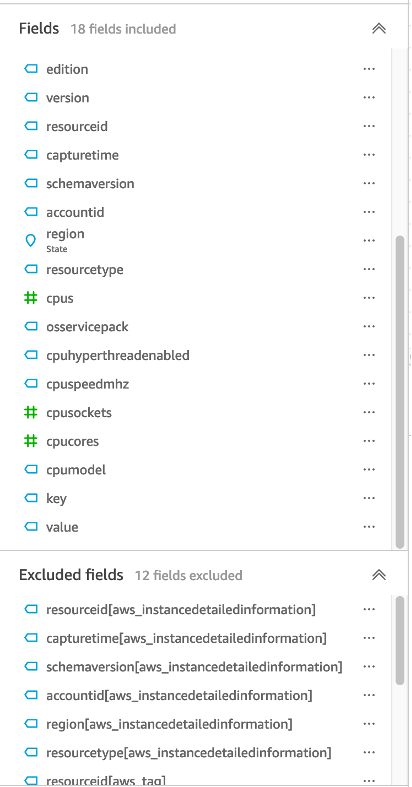
Task: Click the hash data-type icon next to cpus
Action: coord(31,298)
